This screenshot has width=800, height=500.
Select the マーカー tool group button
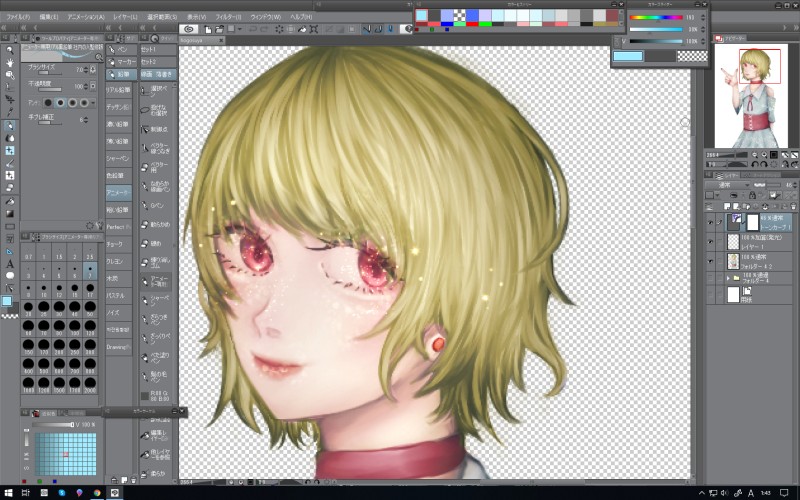tap(121, 62)
